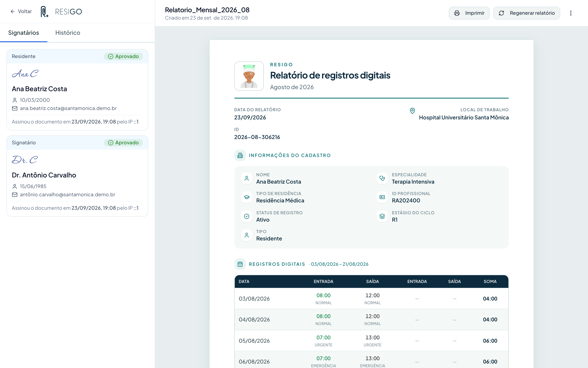The image size is (588, 368).
Task: Click the building icon beside Informações do Cadastro
Action: tap(240, 155)
